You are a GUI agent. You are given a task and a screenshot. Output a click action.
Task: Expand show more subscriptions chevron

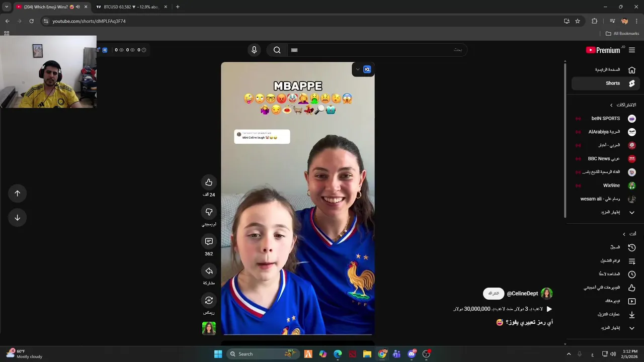point(632,212)
